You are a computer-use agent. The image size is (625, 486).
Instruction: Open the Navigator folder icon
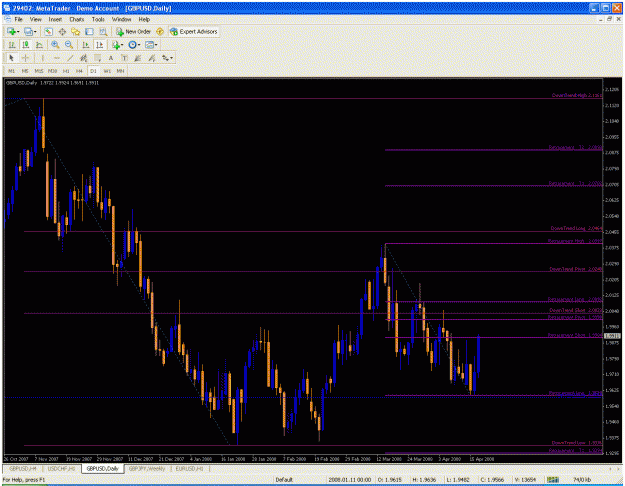(75, 31)
